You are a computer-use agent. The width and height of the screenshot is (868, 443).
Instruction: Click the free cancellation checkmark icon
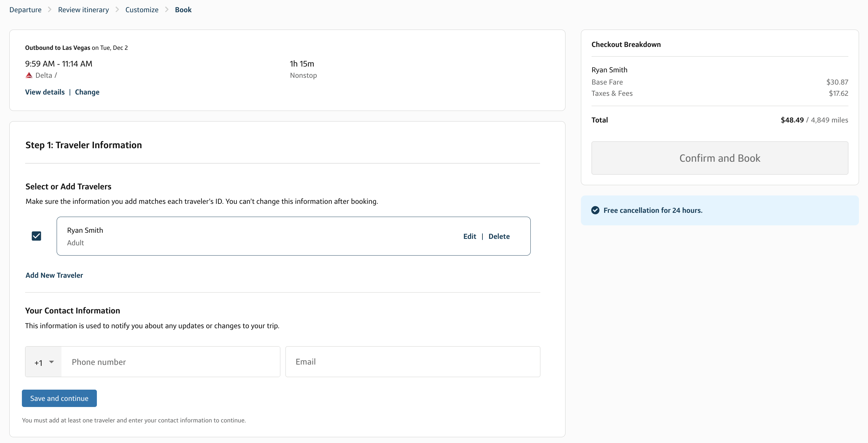click(595, 210)
